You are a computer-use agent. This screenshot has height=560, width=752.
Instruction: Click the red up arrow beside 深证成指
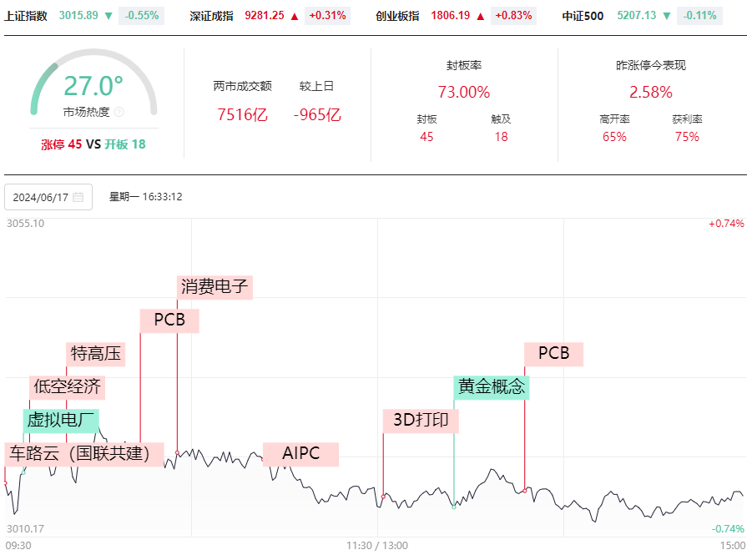pos(295,16)
